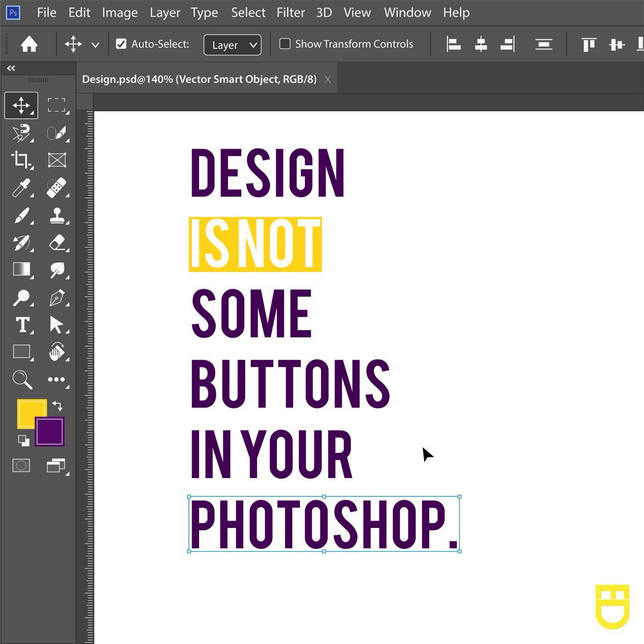Viewport: 644px width, 644px height.
Task: Align horizontal centers
Action: click(x=481, y=44)
